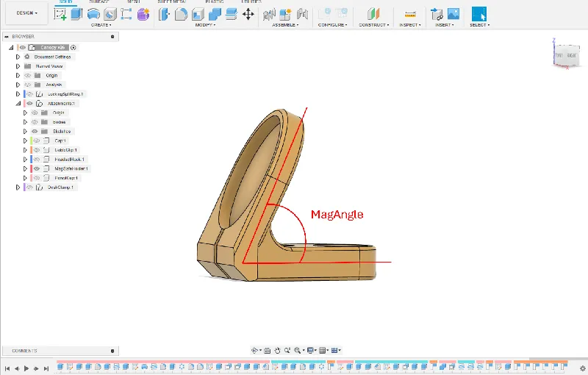Screen dimensions: 588x375
Task: Click the Measure tool under Inspect
Action: click(410, 14)
